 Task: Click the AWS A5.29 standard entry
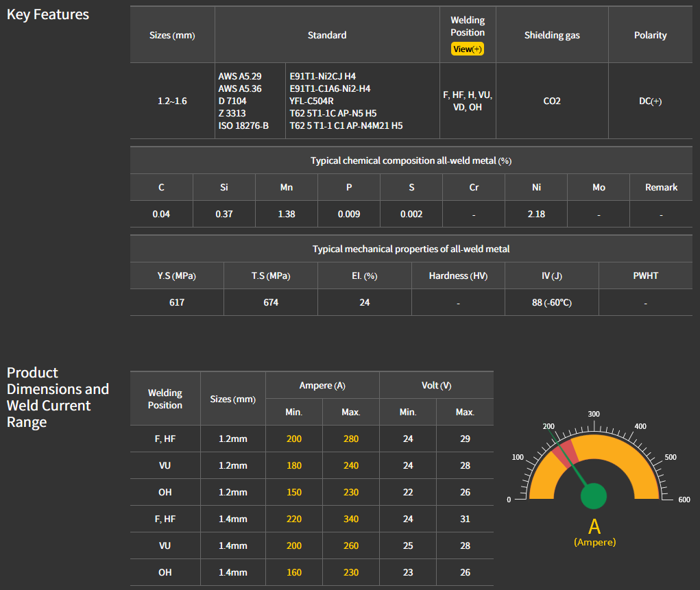[239, 76]
